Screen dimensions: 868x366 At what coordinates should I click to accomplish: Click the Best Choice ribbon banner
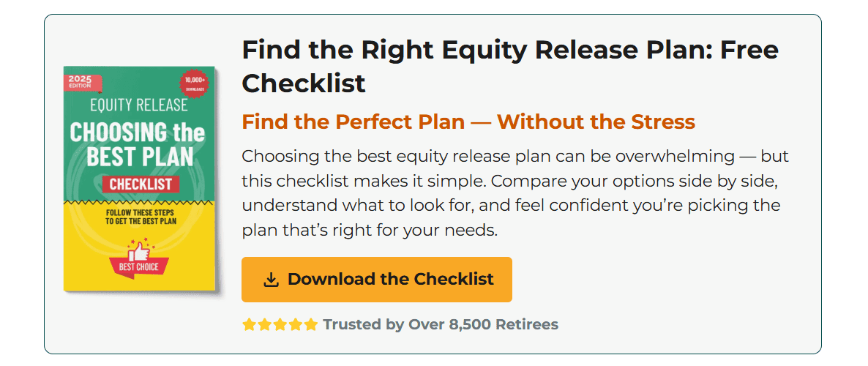click(138, 267)
